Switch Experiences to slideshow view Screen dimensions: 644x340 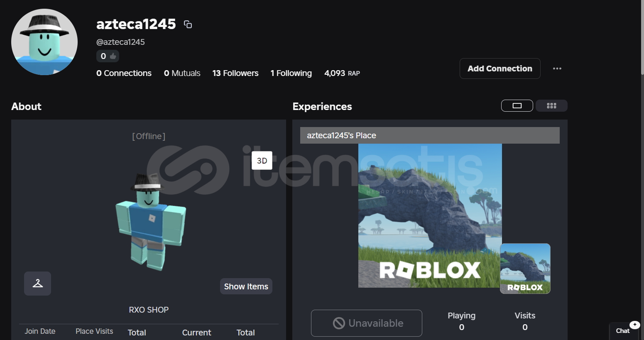click(517, 106)
